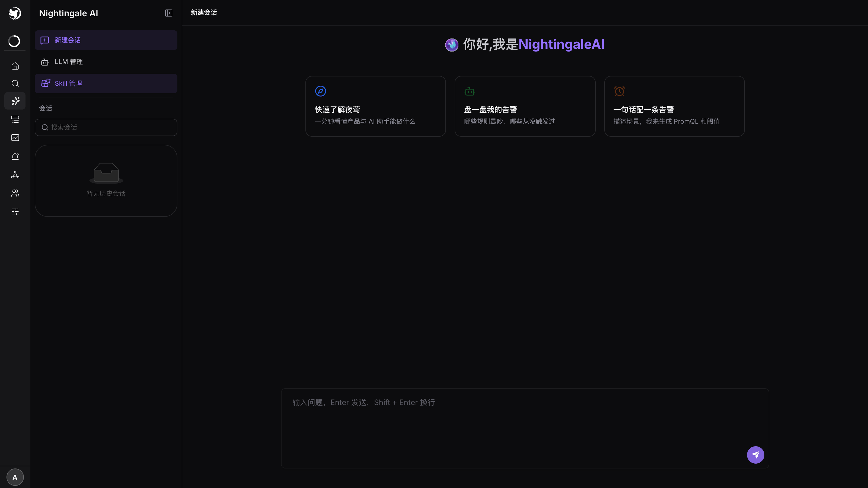Click the NightingaleAI orb avatar icon
This screenshot has height=488, width=868.
click(452, 45)
